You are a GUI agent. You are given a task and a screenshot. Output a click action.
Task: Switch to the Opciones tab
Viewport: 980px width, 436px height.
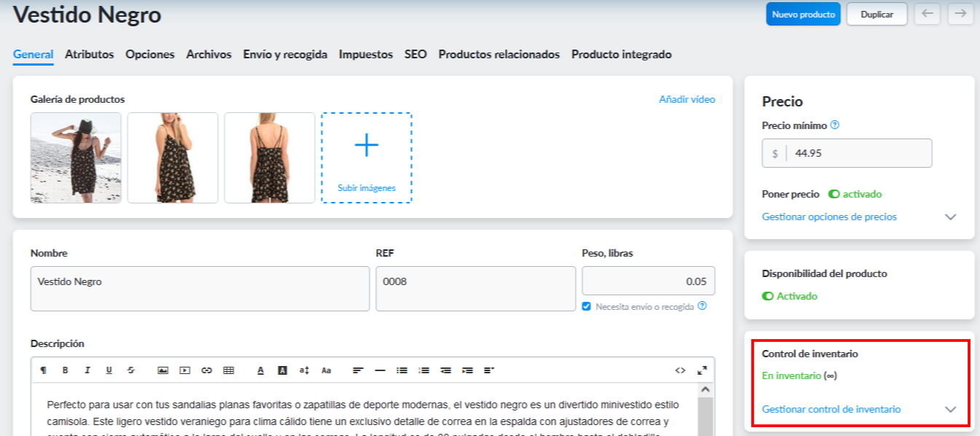(150, 54)
